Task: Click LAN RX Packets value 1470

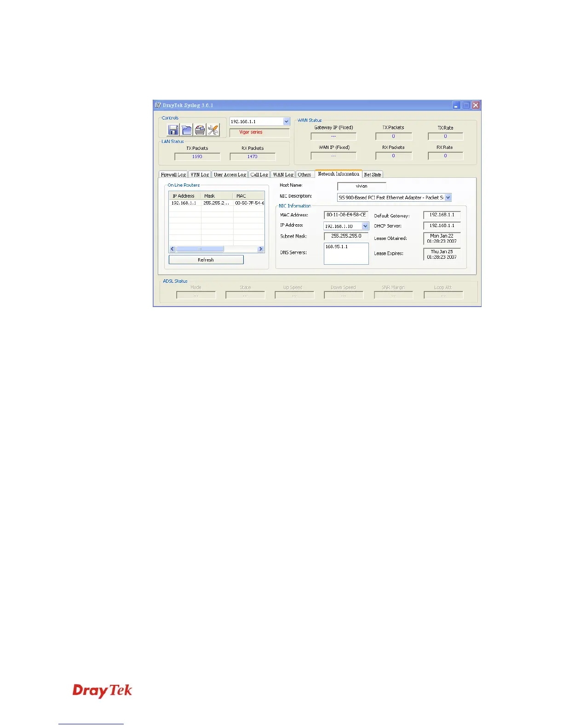Action: [253, 157]
